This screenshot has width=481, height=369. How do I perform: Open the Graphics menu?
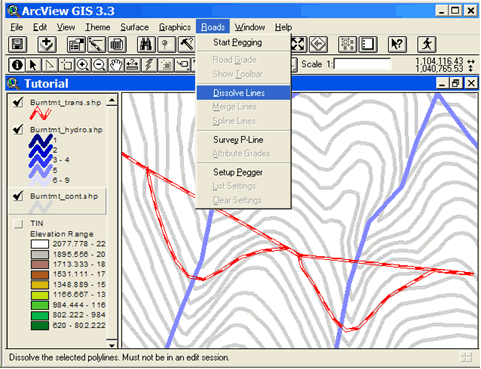coord(175,27)
